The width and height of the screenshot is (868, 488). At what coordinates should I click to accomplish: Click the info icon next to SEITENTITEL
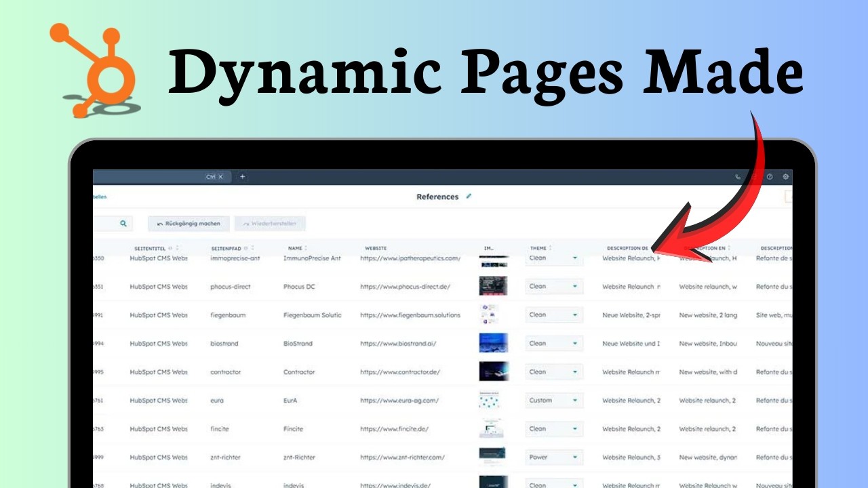click(x=170, y=248)
